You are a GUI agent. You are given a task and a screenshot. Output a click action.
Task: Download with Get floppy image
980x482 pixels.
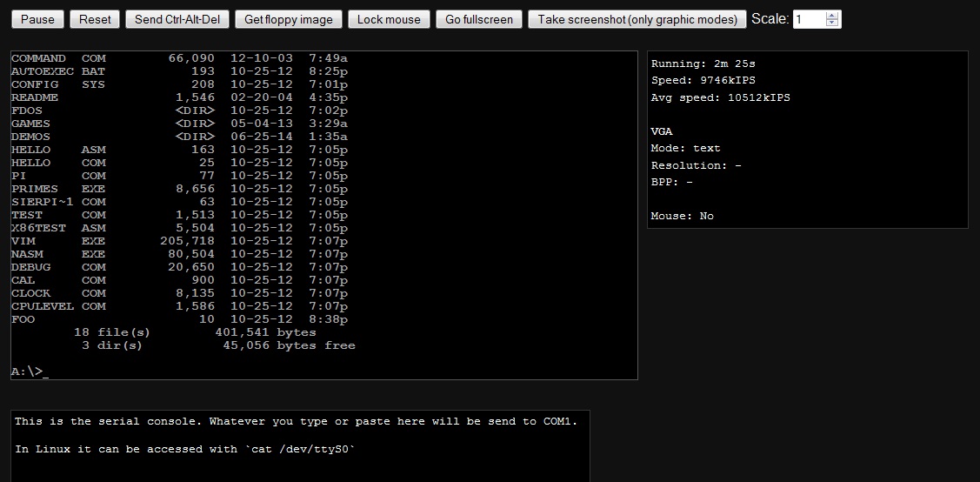click(288, 19)
